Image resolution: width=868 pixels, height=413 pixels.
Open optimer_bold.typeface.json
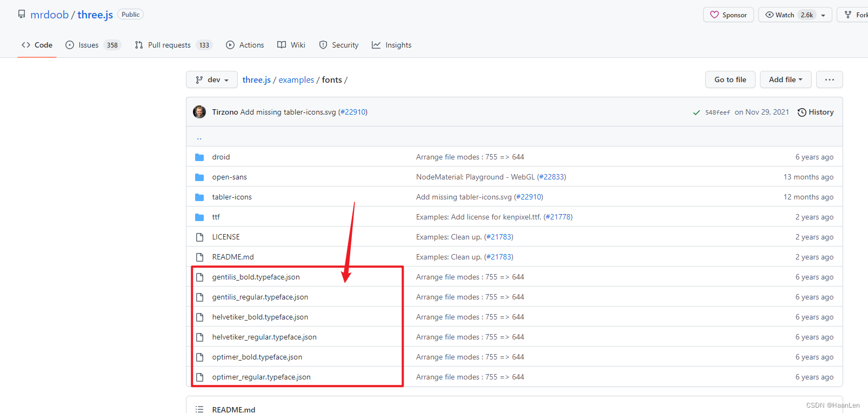coord(257,357)
